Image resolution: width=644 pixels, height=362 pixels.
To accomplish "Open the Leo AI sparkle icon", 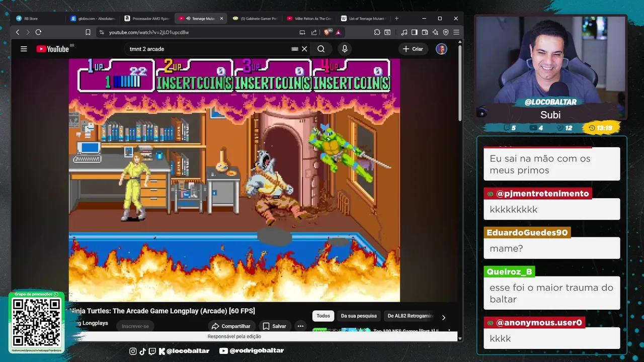I will coord(435,32).
